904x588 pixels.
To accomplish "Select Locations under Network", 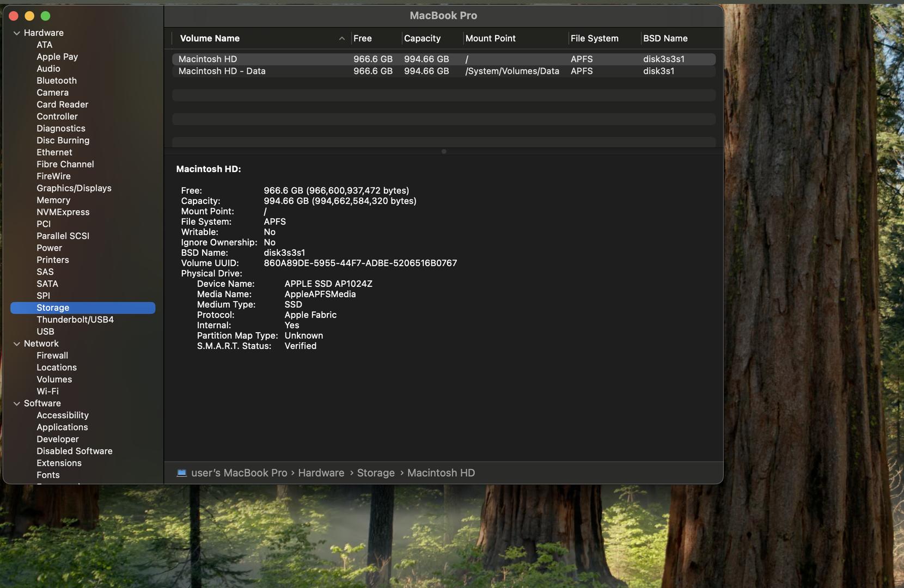I will click(x=57, y=369).
